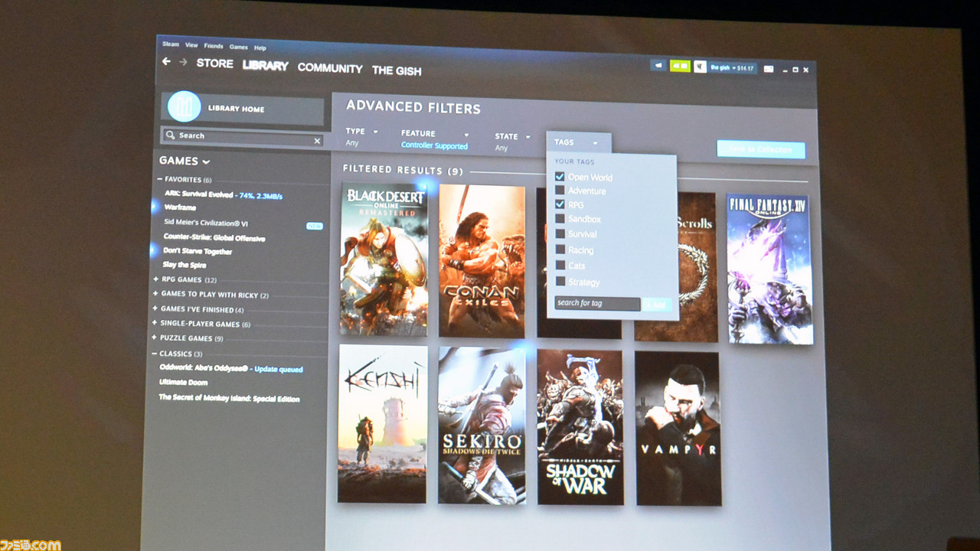The width and height of the screenshot is (980, 551).
Task: Open the GAMES category dropdown
Action: click(x=185, y=161)
